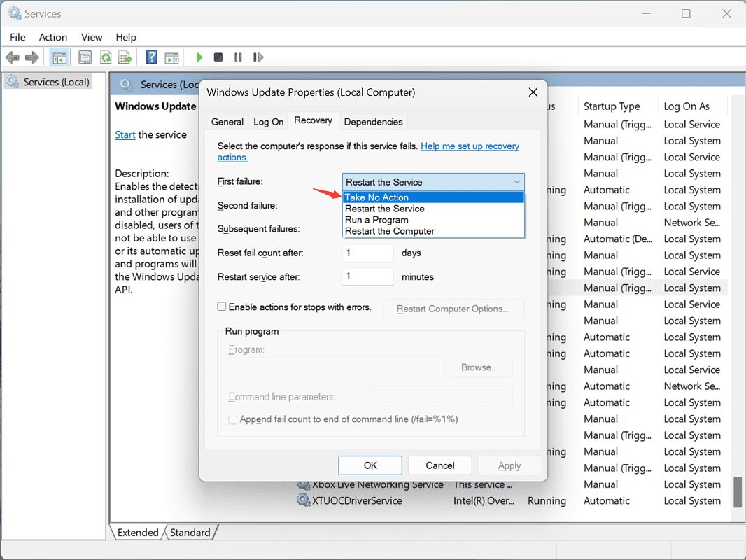This screenshot has height=560, width=746.
Task: Click the vertical scrollbar thumb in the services list
Action: (738, 492)
